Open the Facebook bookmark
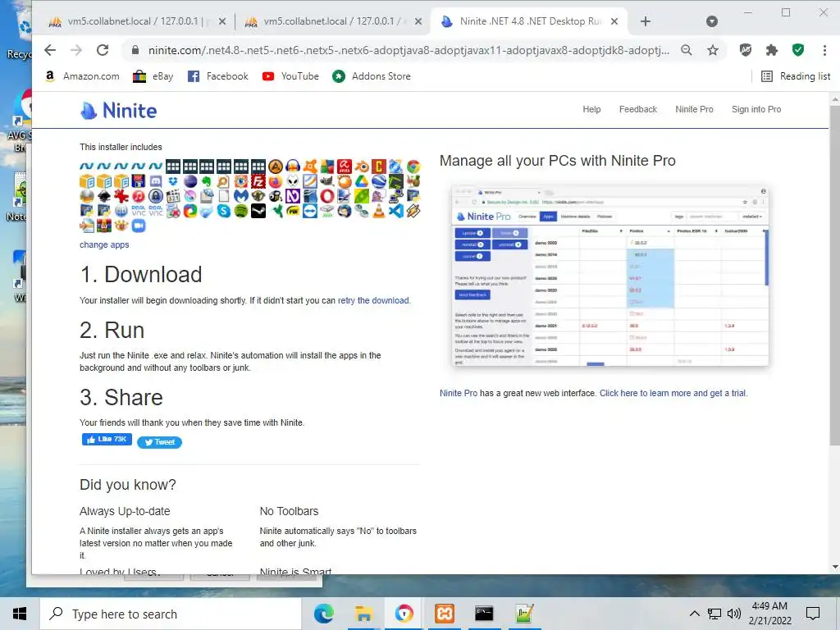 coord(218,76)
